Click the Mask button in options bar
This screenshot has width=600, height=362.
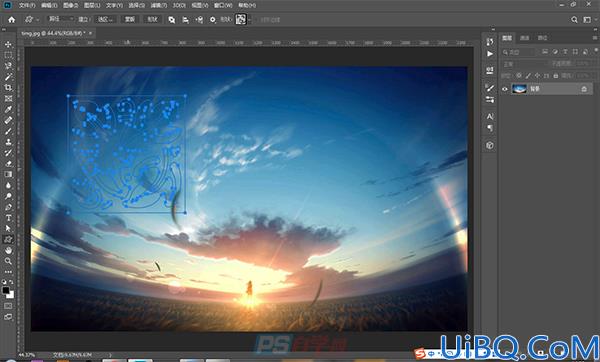click(x=130, y=19)
